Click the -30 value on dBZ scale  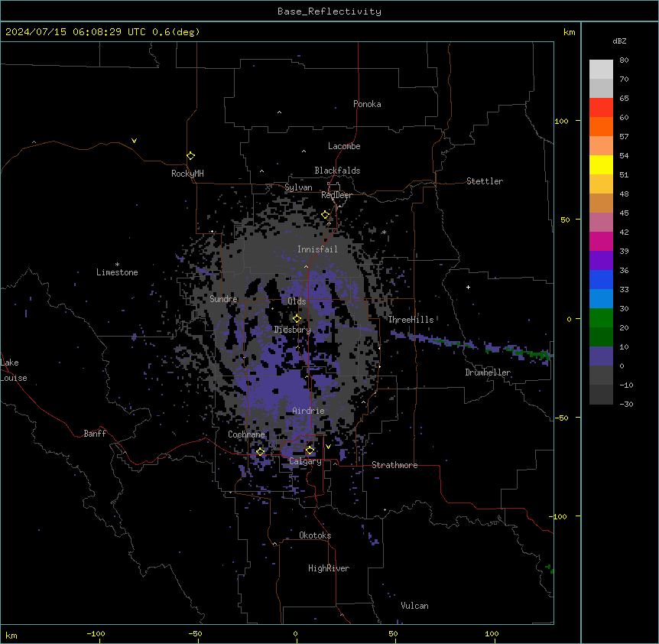626,404
